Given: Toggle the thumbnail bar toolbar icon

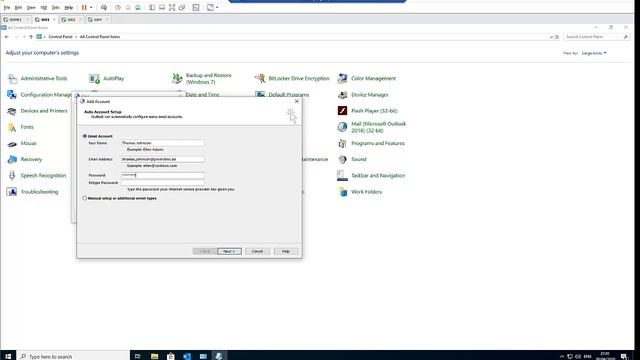Looking at the screenshot, I should (x=162, y=7).
